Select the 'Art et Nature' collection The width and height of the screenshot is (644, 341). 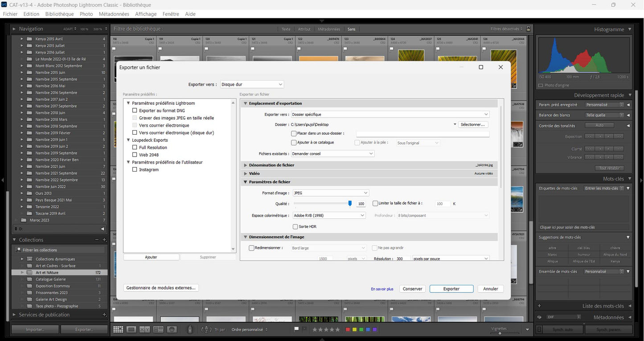pos(46,272)
